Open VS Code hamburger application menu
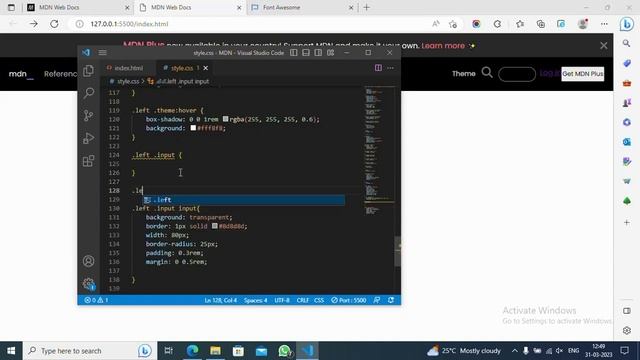 tap(102, 53)
